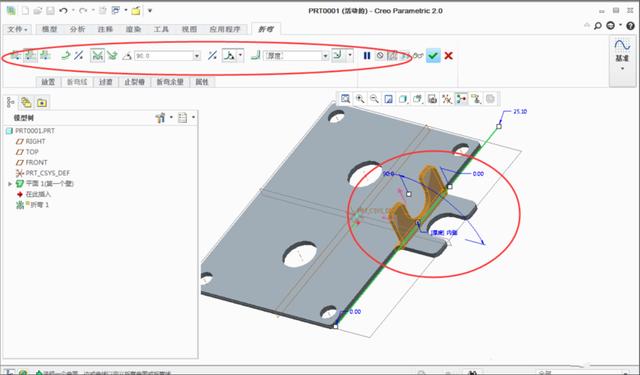This screenshot has width=640, height=375.
Task: Click the help question mark icon
Action: [x=631, y=26]
